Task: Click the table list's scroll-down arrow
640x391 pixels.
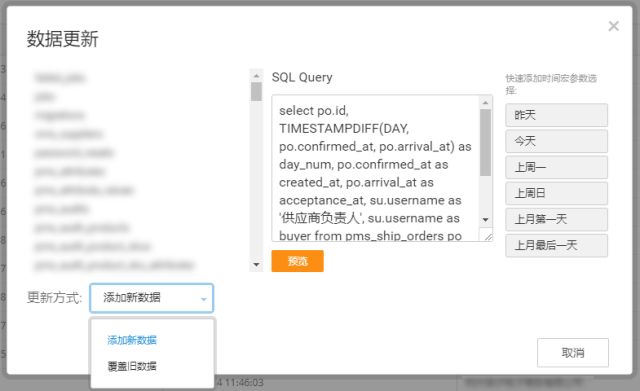Action: click(x=256, y=264)
